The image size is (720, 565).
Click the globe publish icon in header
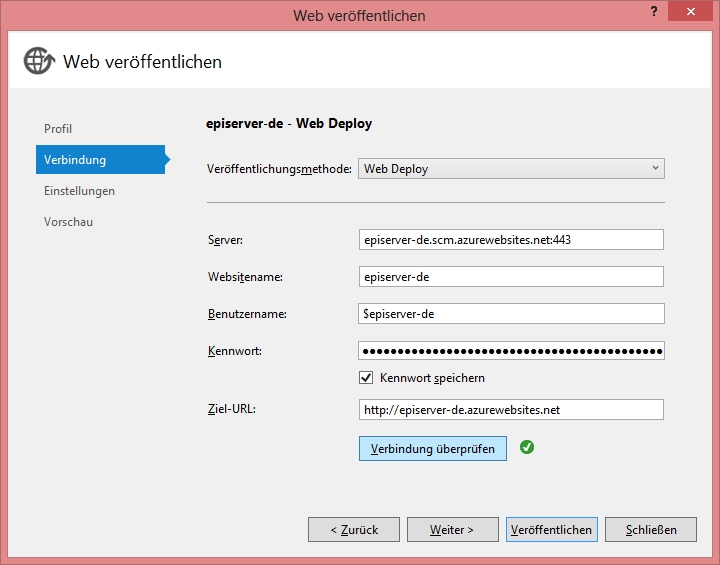(x=39, y=61)
